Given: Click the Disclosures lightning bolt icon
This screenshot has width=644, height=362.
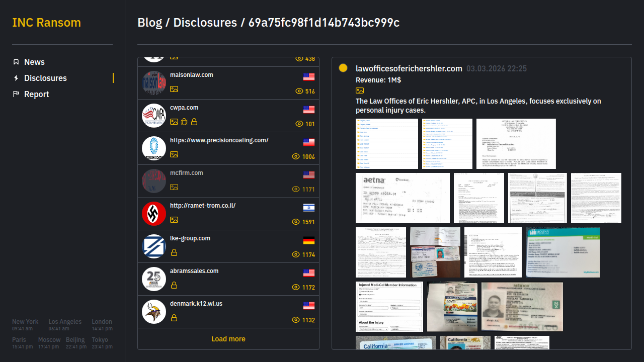Looking at the screenshot, I should coord(16,78).
